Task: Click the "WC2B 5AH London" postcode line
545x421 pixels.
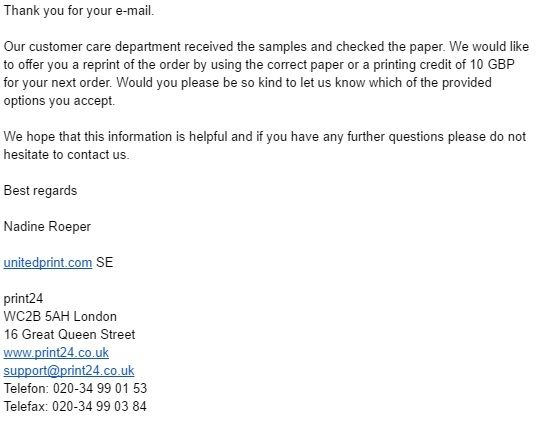Action: [x=60, y=316]
